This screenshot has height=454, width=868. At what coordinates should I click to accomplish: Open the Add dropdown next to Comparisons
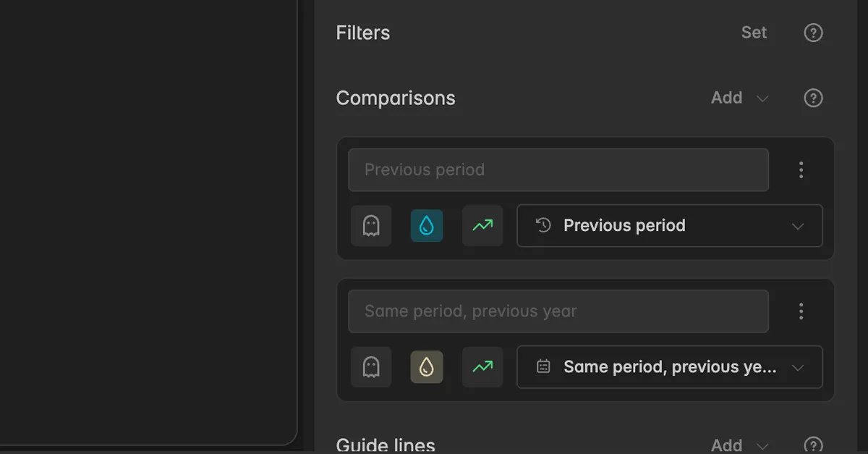point(740,98)
